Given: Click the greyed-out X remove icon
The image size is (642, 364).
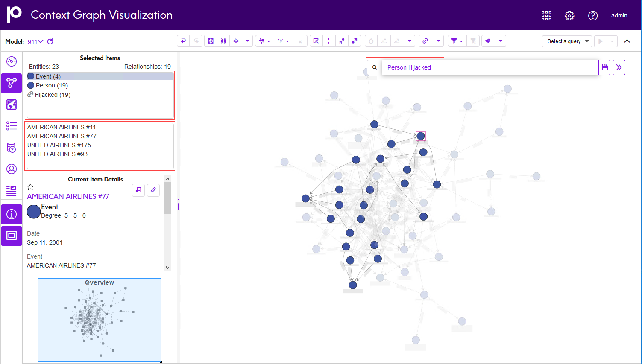Looking at the screenshot, I should tap(300, 41).
